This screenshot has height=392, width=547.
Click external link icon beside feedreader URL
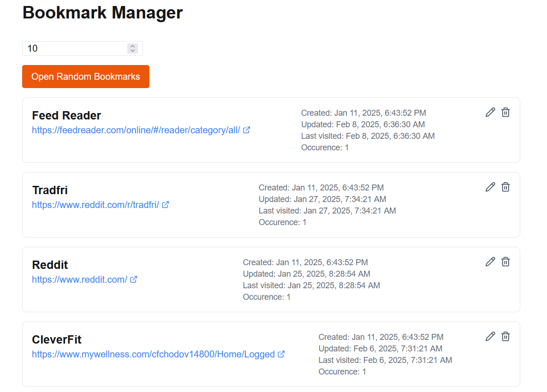point(247,130)
